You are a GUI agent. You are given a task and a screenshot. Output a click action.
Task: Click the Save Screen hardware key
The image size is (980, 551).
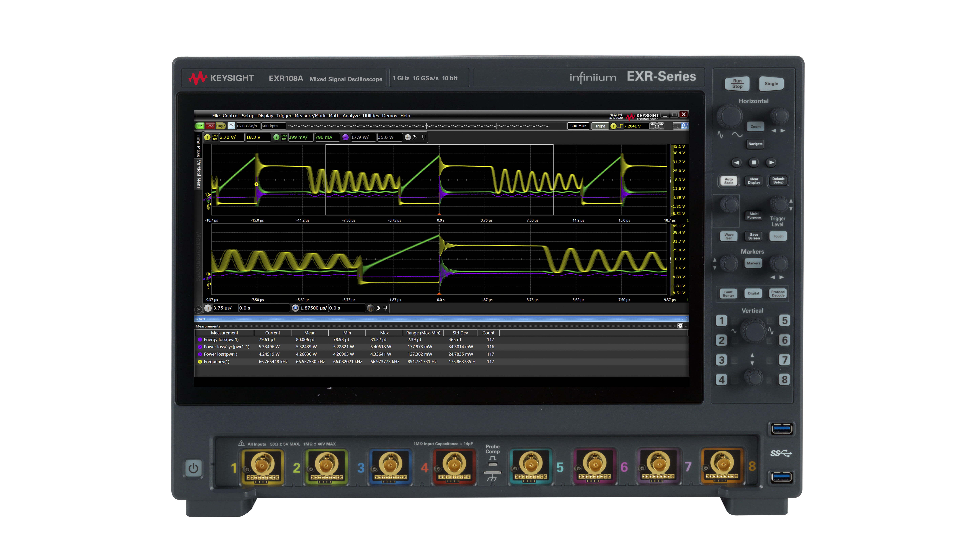754,236
